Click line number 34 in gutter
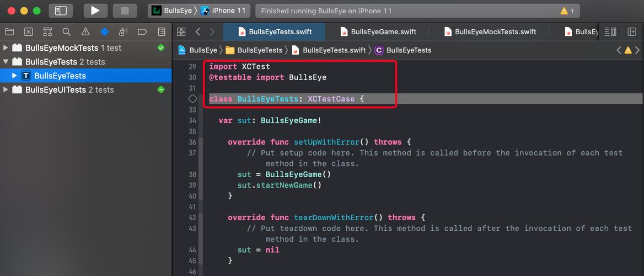Image resolution: width=644 pixels, height=276 pixels. pyautogui.click(x=192, y=120)
